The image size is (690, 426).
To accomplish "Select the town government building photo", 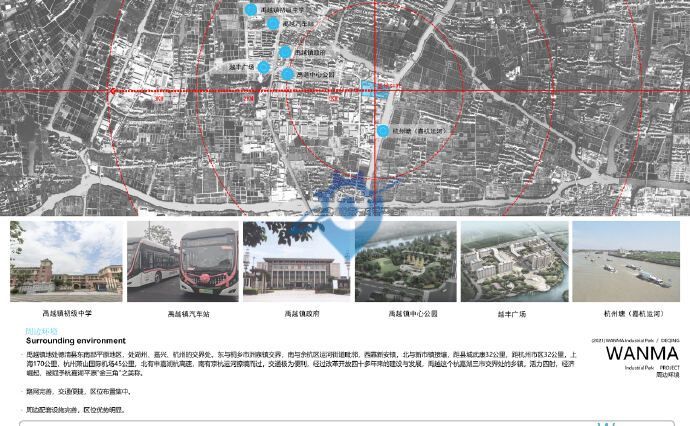I will tap(297, 261).
